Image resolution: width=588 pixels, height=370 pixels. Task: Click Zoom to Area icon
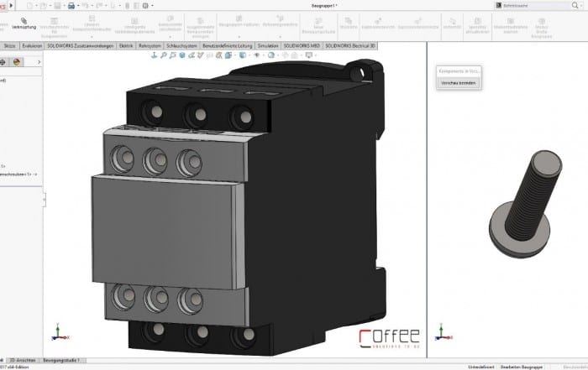click(172, 55)
